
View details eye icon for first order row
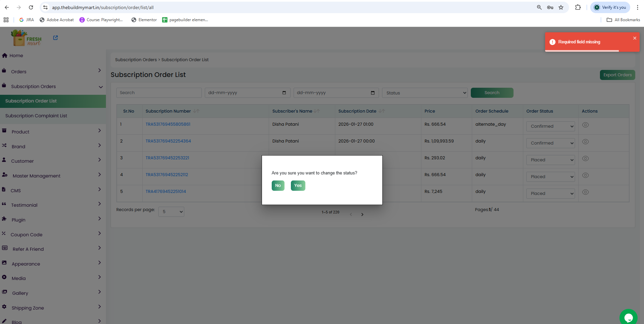(585, 125)
